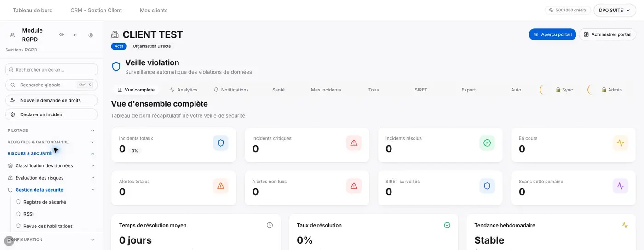Image resolution: width=644 pixels, height=250 pixels.
Task: Open Mes clients in top navigation
Action: [x=154, y=10]
